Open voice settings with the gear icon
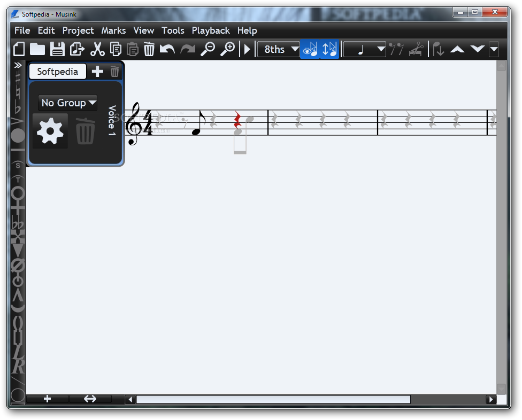Screen dimensions: 522x420 coord(50,131)
